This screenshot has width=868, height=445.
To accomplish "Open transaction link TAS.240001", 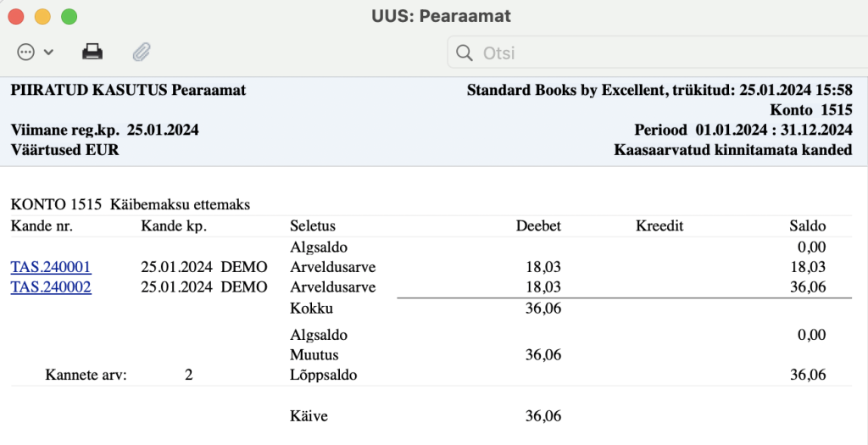I will coord(51,267).
